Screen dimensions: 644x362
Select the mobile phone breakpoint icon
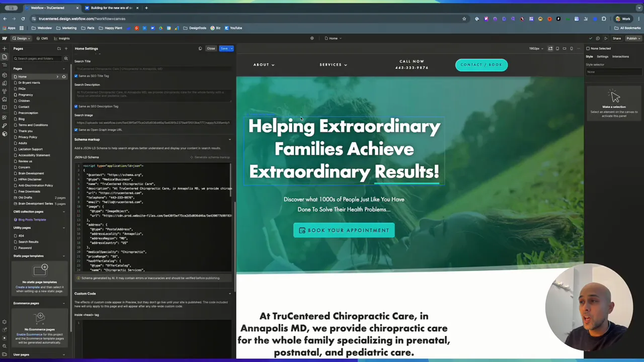(572, 48)
